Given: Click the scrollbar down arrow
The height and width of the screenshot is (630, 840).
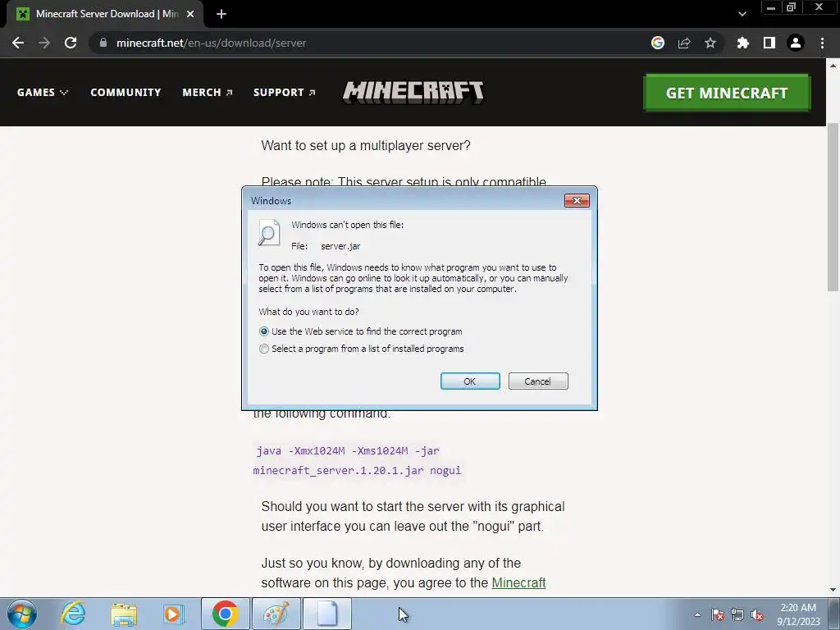Looking at the screenshot, I should (x=833, y=590).
